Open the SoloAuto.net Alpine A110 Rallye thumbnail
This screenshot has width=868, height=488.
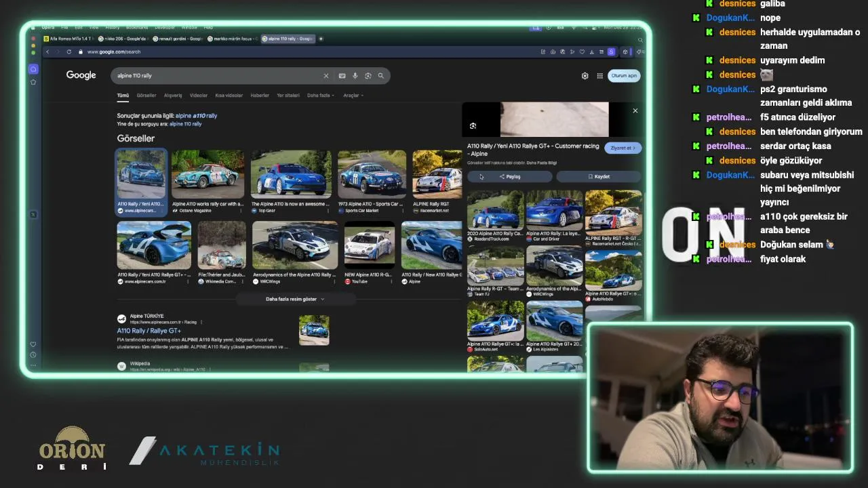(496, 321)
